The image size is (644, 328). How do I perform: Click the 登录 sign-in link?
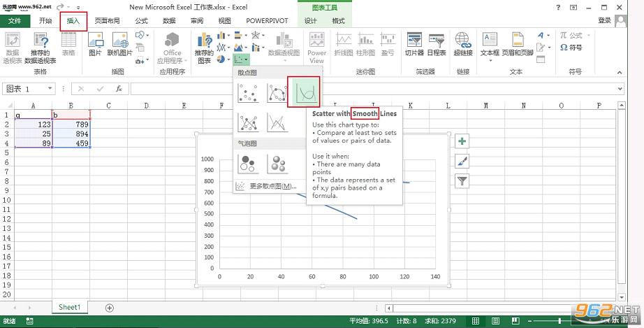(605, 20)
